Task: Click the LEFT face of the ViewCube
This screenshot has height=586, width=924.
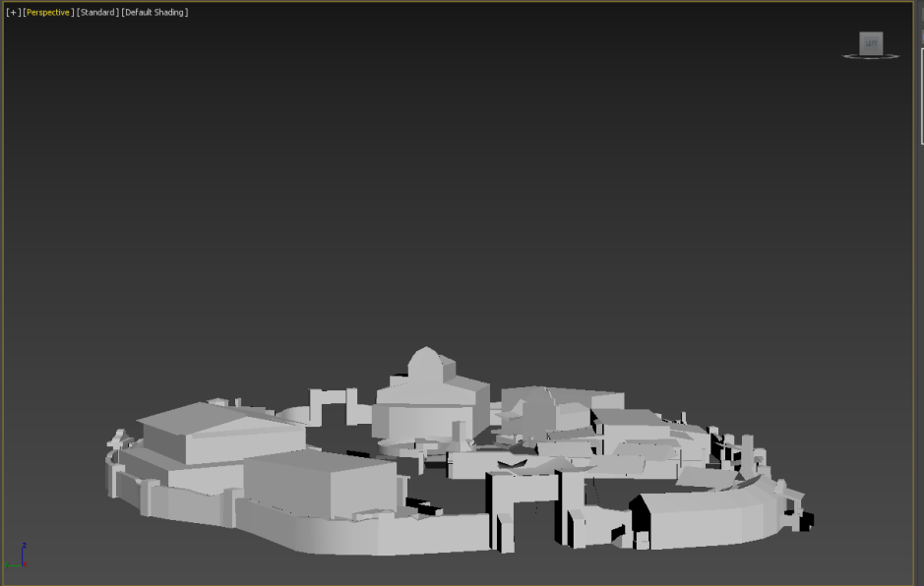Action: pyautogui.click(x=871, y=43)
